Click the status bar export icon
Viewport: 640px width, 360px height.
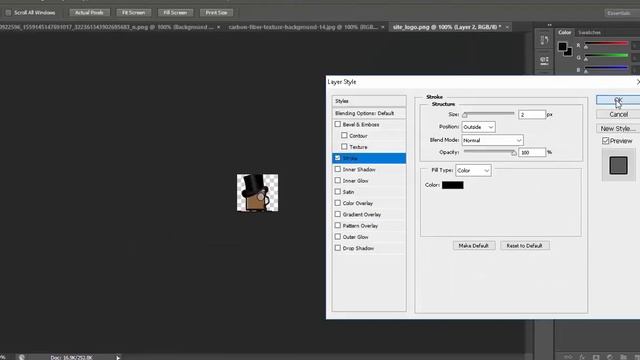pyautogui.click(x=22, y=357)
